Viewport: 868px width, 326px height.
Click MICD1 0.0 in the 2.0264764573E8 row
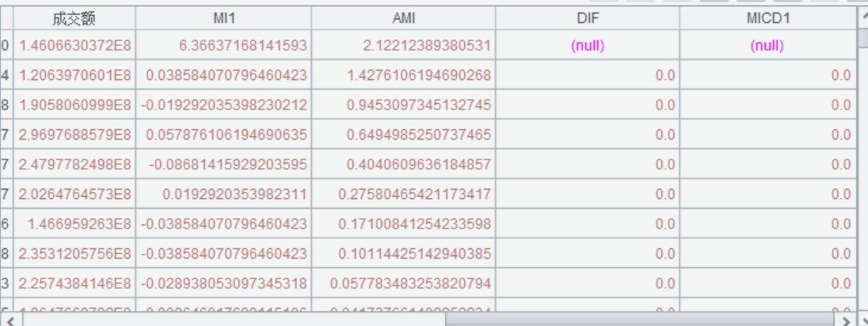[x=767, y=194]
